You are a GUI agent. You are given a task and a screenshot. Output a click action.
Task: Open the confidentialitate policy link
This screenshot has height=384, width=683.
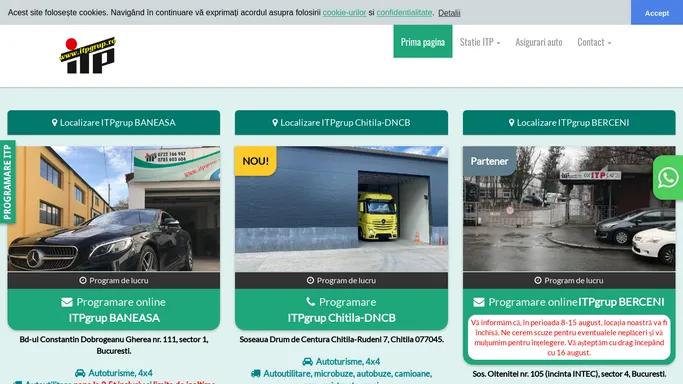coord(404,13)
